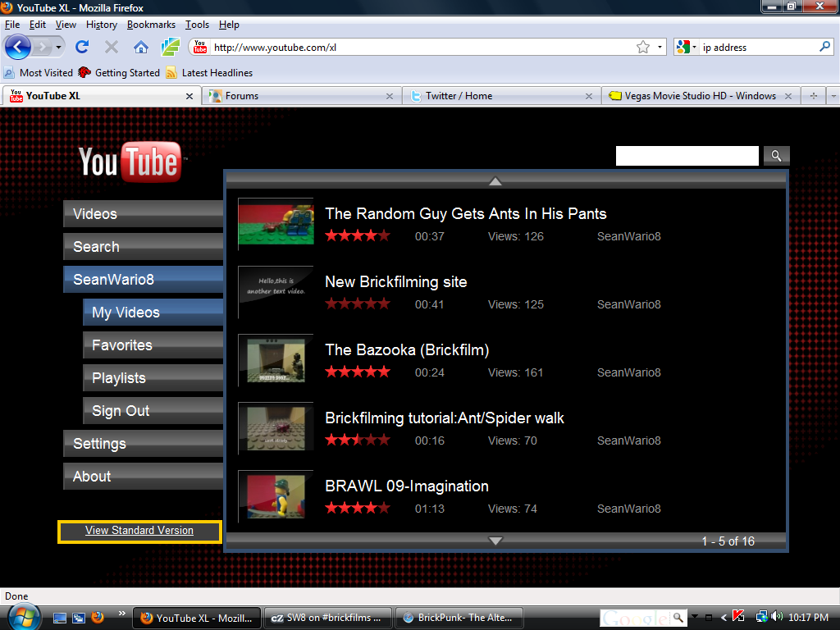Open the Most Visited bookmarks folder

point(38,73)
